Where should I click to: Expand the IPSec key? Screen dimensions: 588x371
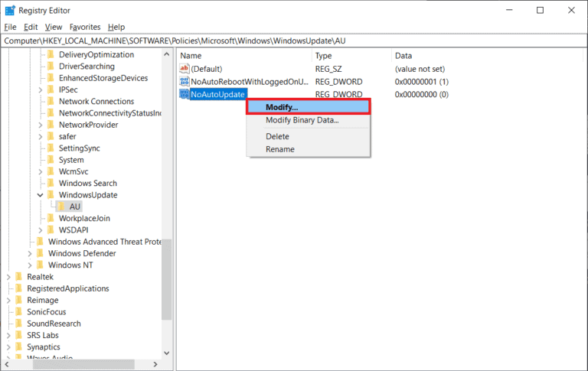pyautogui.click(x=41, y=90)
